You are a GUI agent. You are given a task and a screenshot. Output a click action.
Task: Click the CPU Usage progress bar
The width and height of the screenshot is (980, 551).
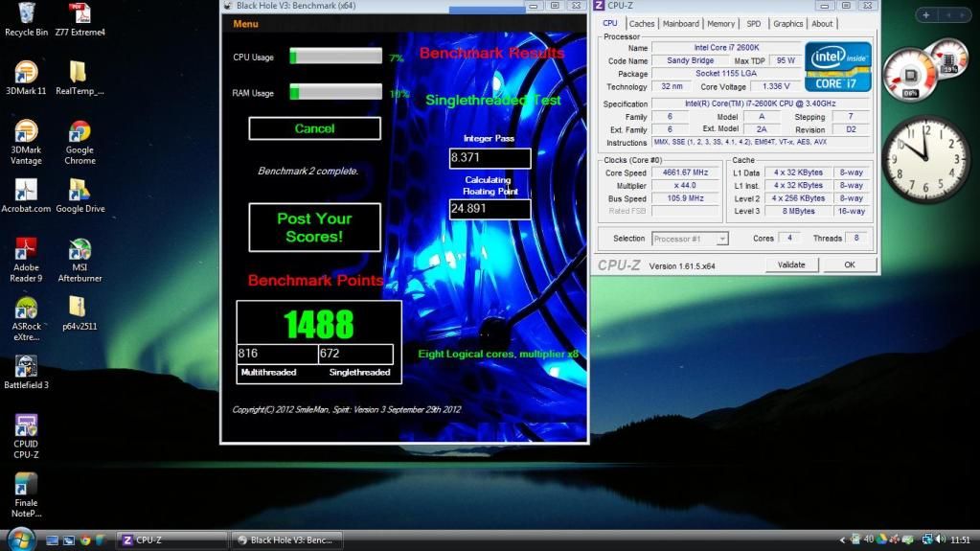point(335,57)
